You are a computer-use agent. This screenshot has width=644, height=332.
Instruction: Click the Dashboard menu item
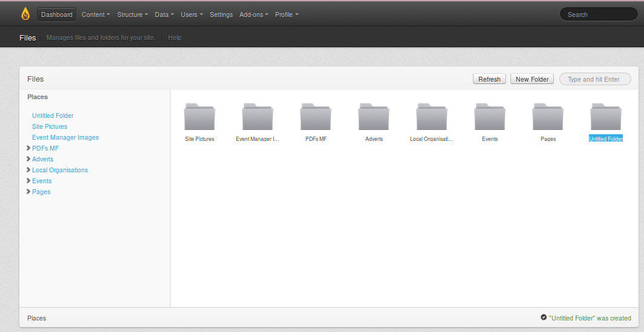tap(57, 15)
